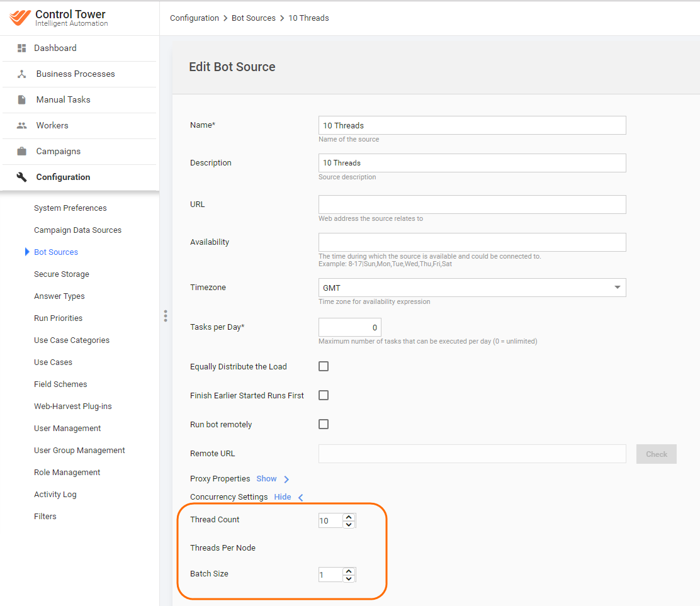Increase Thread Count with up arrow
The height and width of the screenshot is (606, 700).
click(x=349, y=517)
